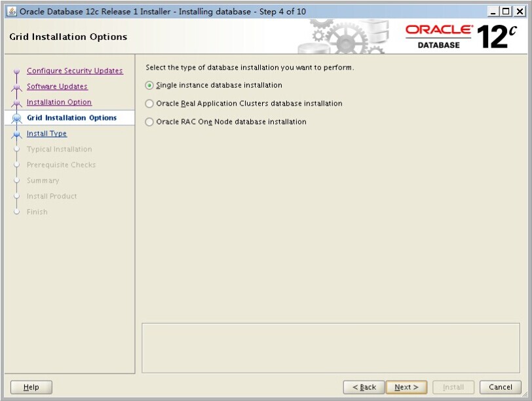Click the Configure Security Updates step marker icon

(x=17, y=71)
